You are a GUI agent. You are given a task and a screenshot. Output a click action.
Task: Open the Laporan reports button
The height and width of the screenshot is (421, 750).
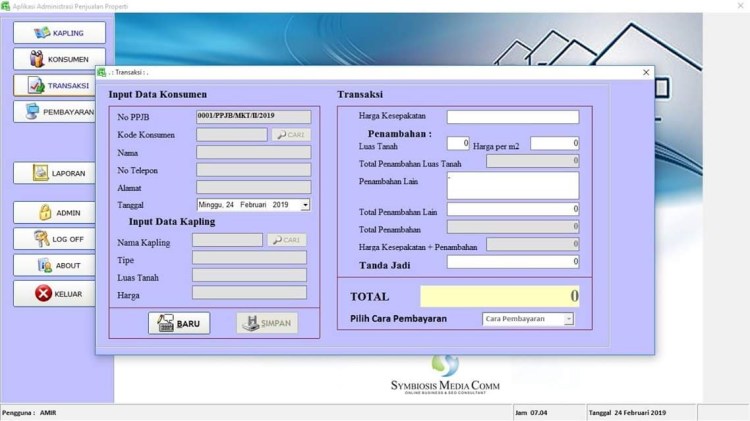click(58, 173)
